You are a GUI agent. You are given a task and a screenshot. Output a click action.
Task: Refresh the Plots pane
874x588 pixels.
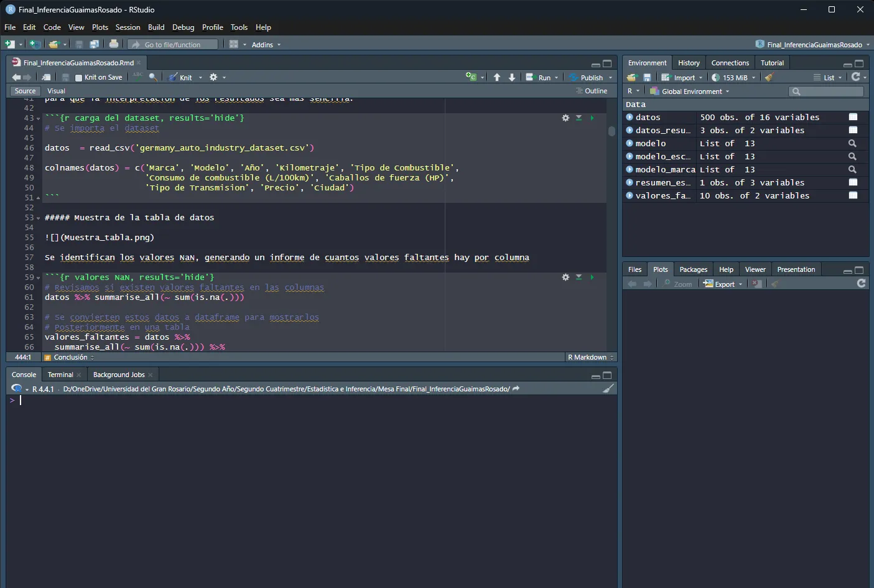[x=862, y=283]
